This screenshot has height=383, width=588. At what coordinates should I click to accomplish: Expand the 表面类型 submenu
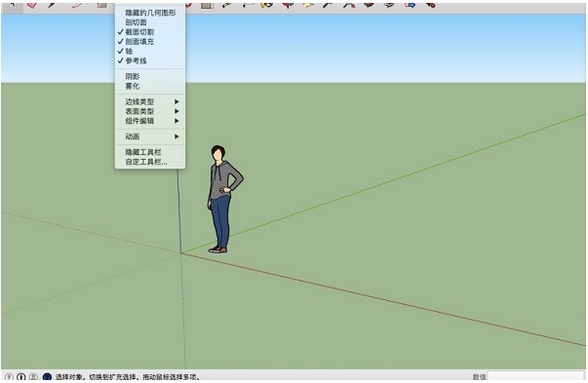pyautogui.click(x=149, y=111)
